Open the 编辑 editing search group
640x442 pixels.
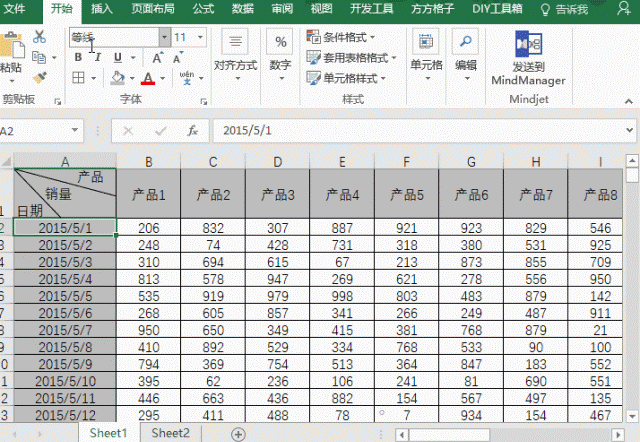tap(466, 54)
